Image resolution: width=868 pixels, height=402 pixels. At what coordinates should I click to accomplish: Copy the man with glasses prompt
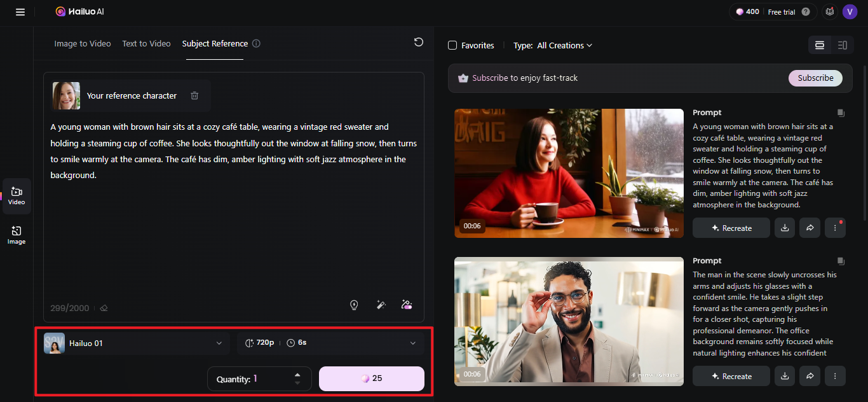[x=841, y=261]
